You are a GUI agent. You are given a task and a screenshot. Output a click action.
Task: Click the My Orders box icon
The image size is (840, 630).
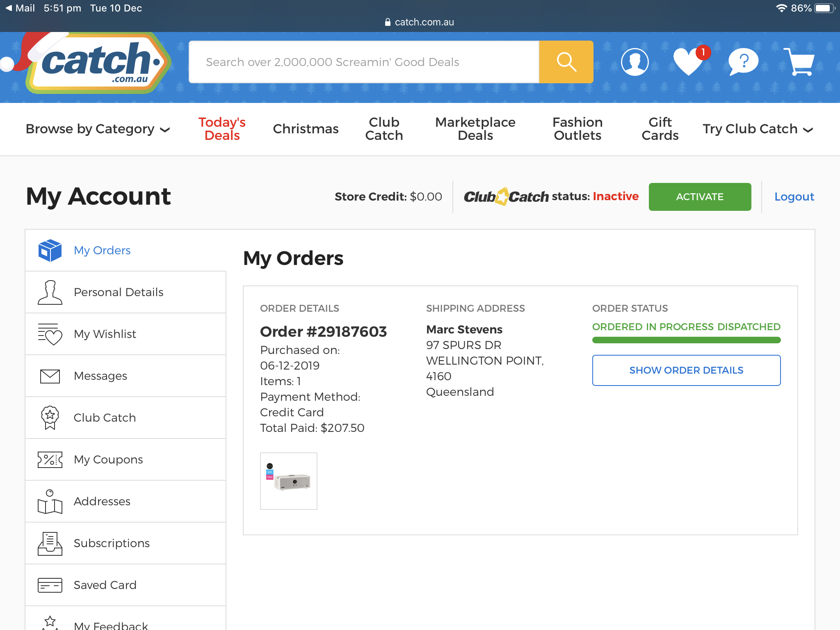point(50,250)
